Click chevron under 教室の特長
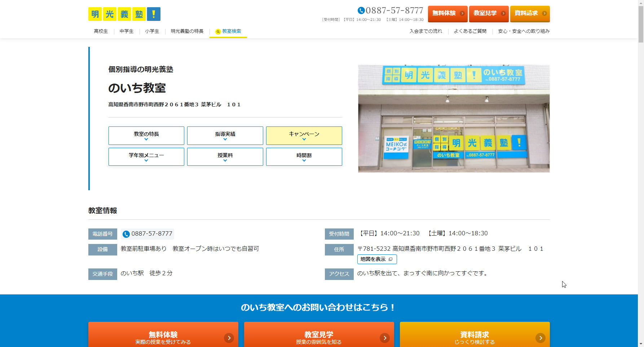This screenshot has width=644, height=347. pos(146,139)
